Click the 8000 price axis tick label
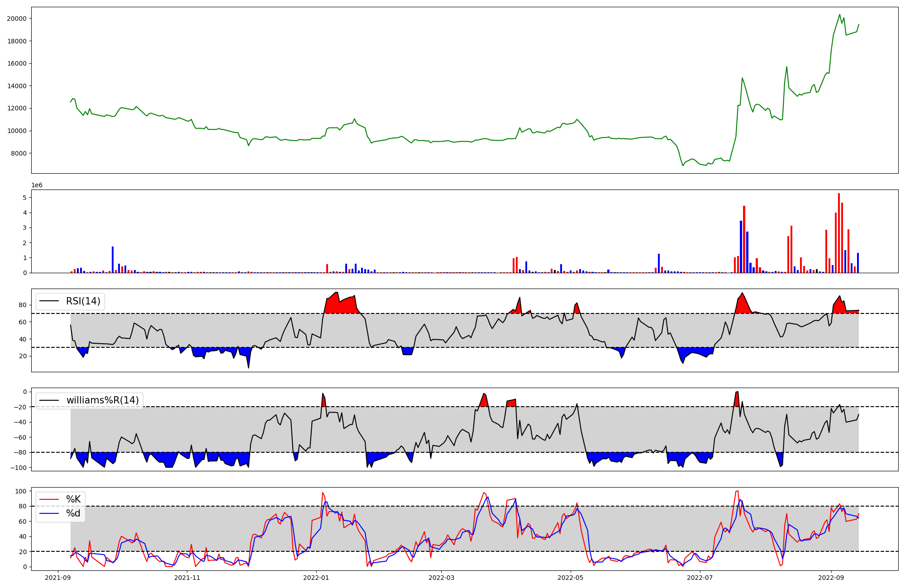Viewport: 905px width, 588px height. (x=18, y=153)
